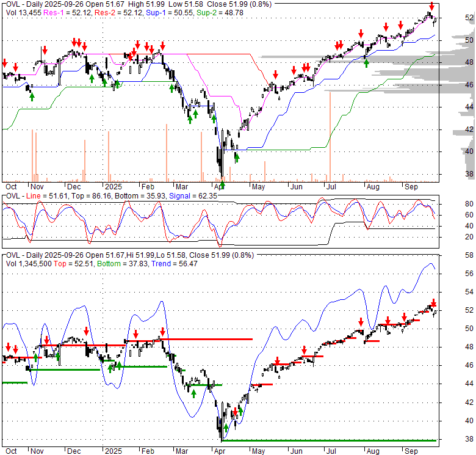Click the Res-2 = 52.12 legend value
476x455 pixels.
click(118, 13)
